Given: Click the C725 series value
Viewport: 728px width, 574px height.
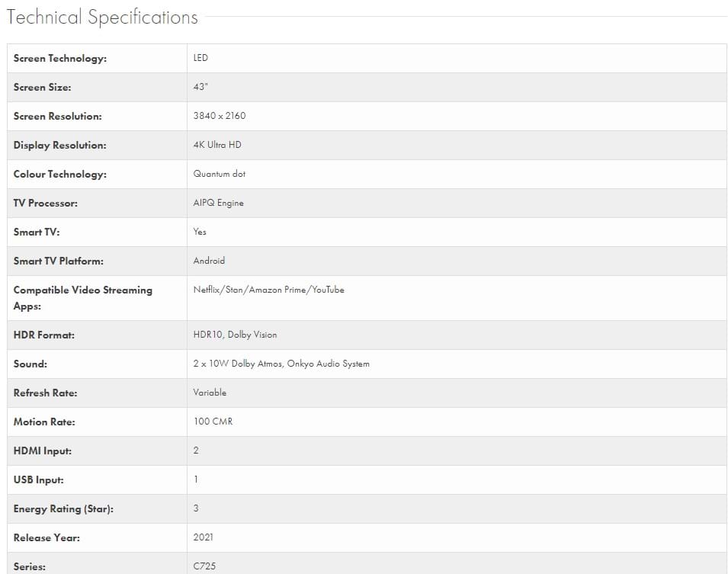Looking at the screenshot, I should pos(204,566).
